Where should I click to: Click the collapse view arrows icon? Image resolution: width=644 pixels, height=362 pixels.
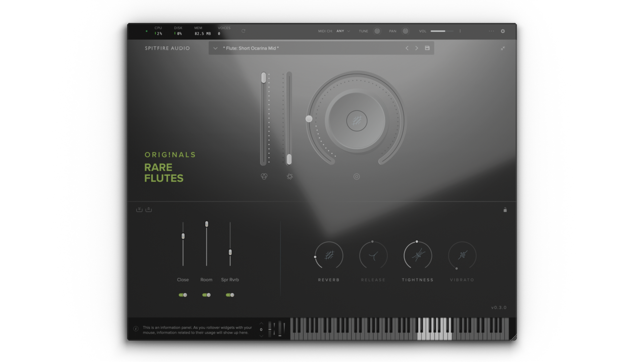[503, 48]
